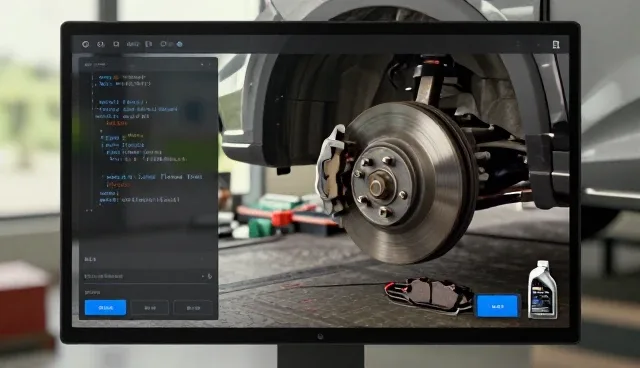Click the rightmost outlined button in code panel
This screenshot has width=640, height=368.
coord(193,308)
